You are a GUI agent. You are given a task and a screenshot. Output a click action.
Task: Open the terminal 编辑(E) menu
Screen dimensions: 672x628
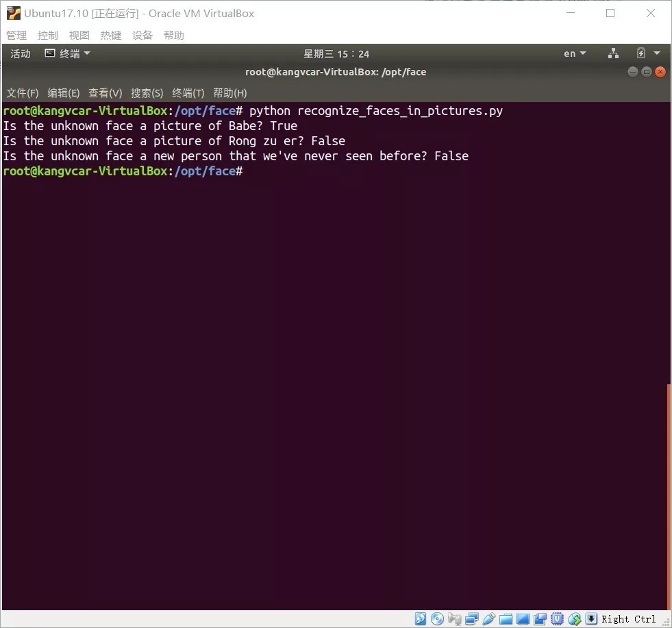[x=64, y=93]
